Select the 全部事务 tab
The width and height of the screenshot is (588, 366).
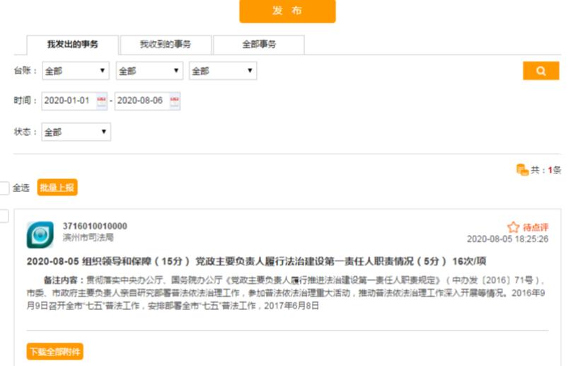(x=259, y=45)
